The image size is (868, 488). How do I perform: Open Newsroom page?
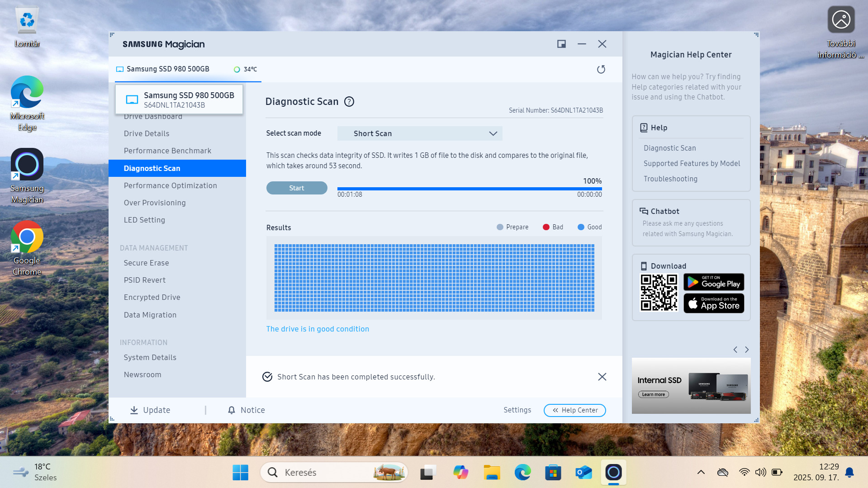pyautogui.click(x=142, y=374)
